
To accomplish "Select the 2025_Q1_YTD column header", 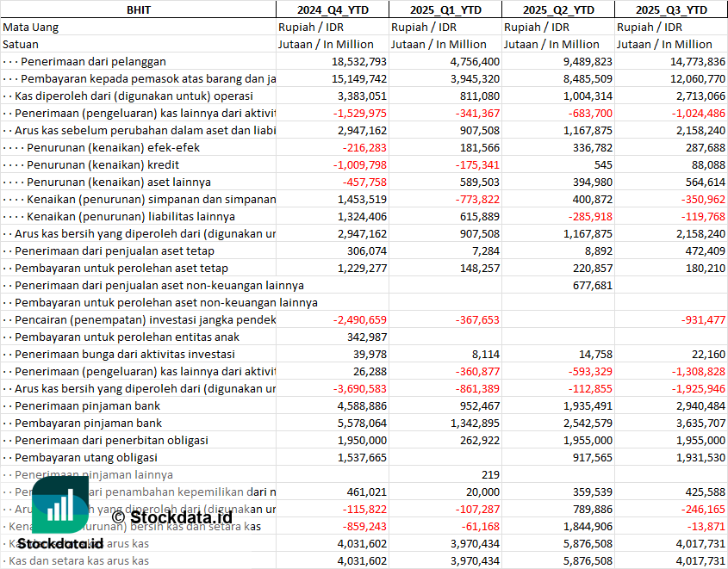I will click(x=445, y=9).
